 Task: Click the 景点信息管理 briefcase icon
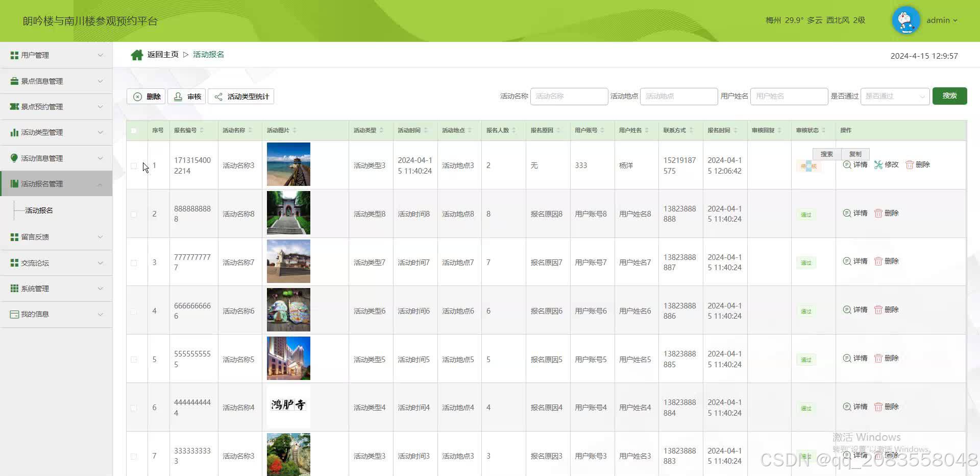[x=14, y=81]
